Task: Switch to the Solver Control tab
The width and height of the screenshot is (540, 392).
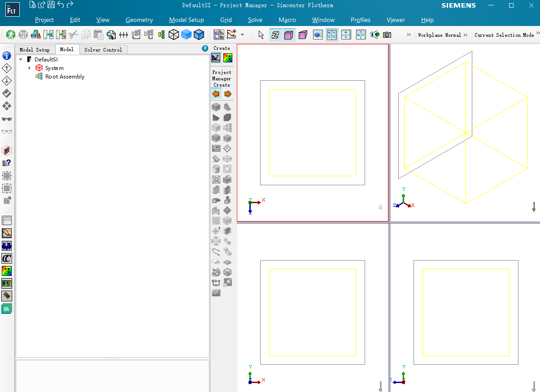Action: tap(103, 50)
